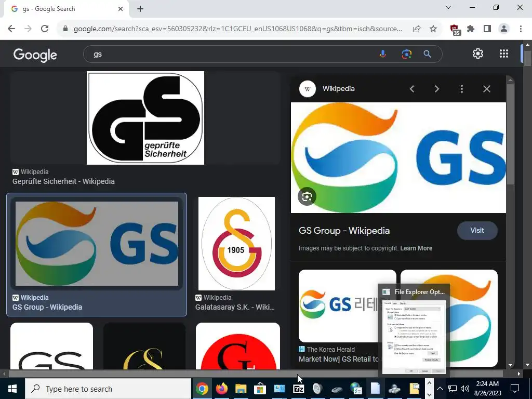Open the volume tray icon
The image size is (532, 399).
pos(465,389)
